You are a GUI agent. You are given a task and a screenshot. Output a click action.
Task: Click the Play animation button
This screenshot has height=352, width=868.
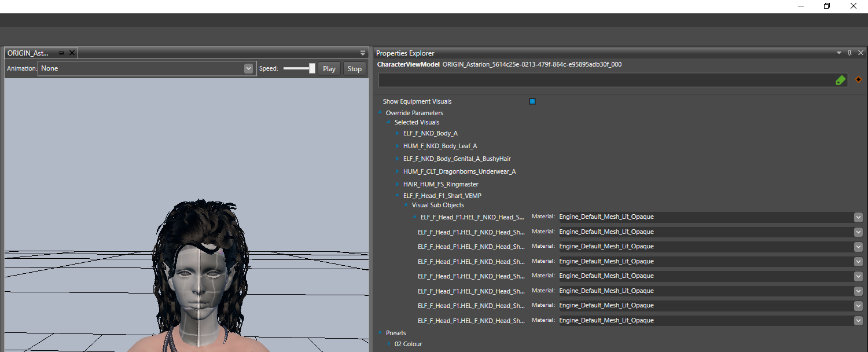(329, 68)
